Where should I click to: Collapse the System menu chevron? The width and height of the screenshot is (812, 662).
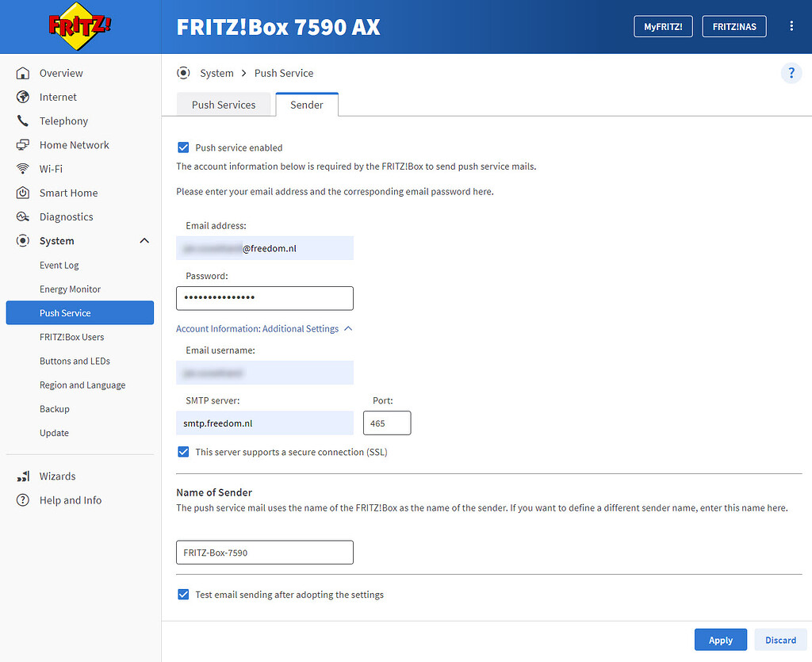(144, 241)
